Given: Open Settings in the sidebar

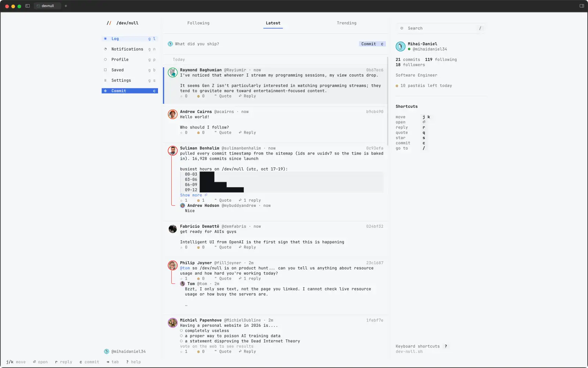Looking at the screenshot, I should (x=130, y=80).
